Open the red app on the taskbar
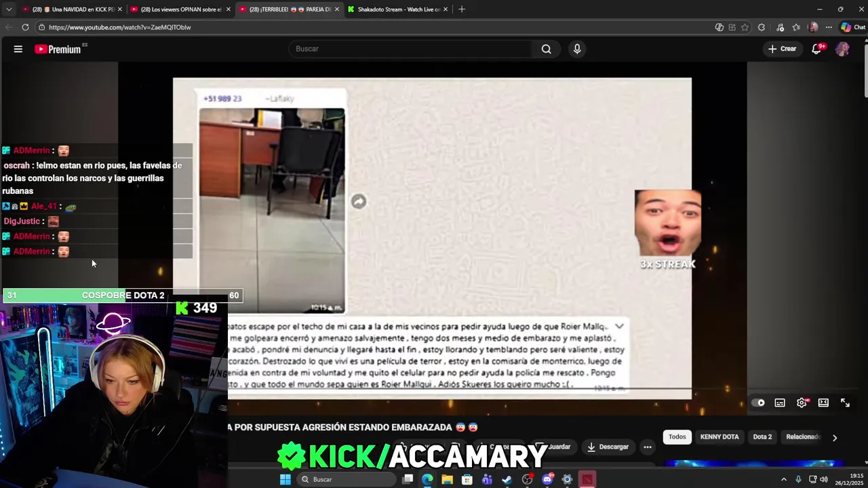868x488 pixels. 587,479
